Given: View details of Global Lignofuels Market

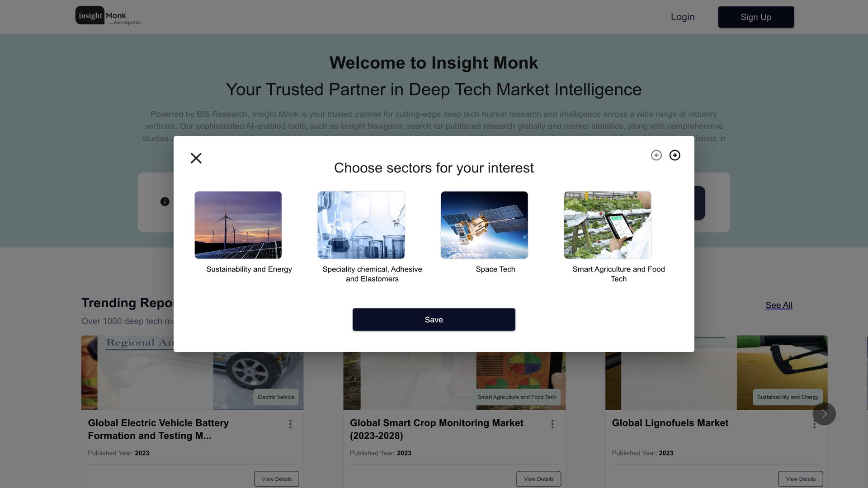Looking at the screenshot, I should 800,479.
